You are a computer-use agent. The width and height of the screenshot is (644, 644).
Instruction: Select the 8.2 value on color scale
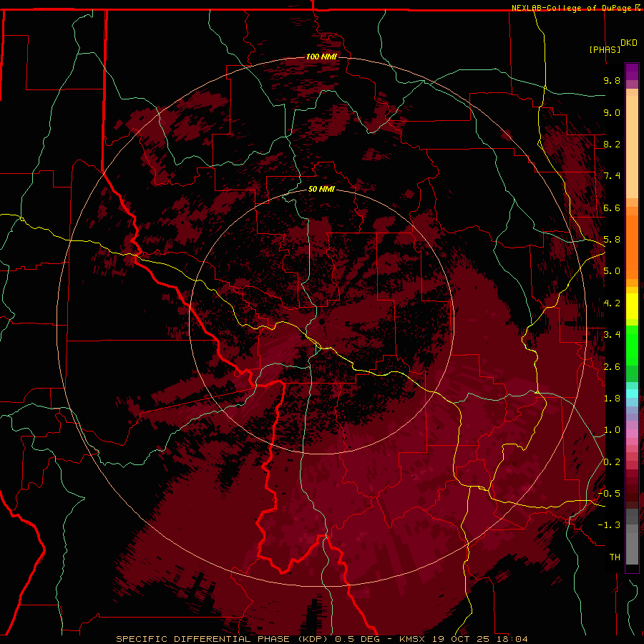point(612,145)
